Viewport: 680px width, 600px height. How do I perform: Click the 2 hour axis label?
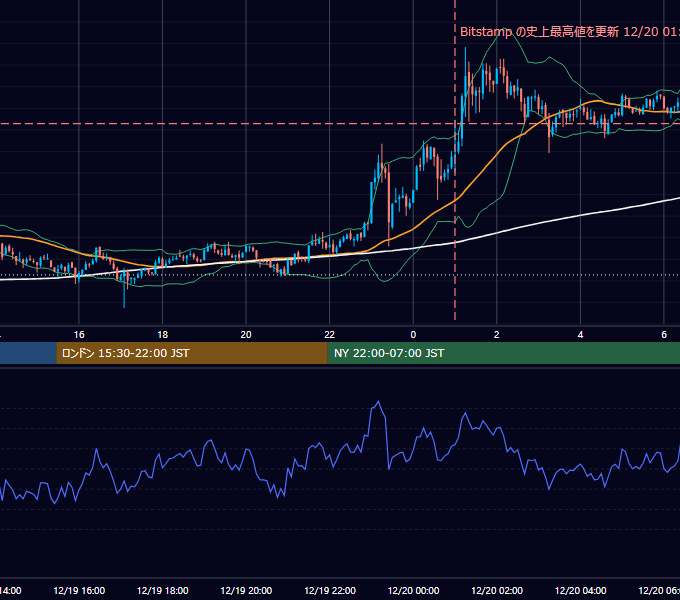497,335
